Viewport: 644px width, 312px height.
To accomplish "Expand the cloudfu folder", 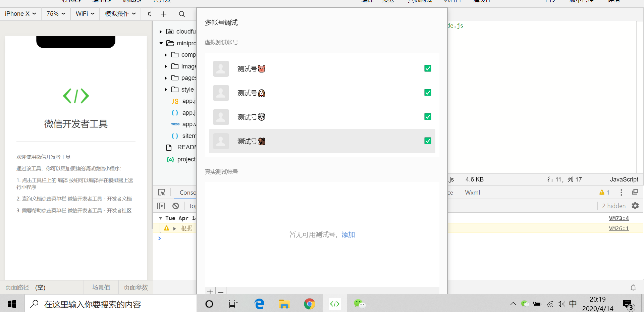I will (161, 32).
